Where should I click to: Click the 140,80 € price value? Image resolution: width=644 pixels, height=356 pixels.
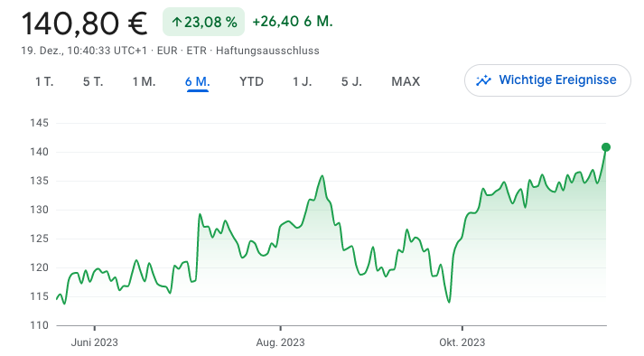pos(84,23)
